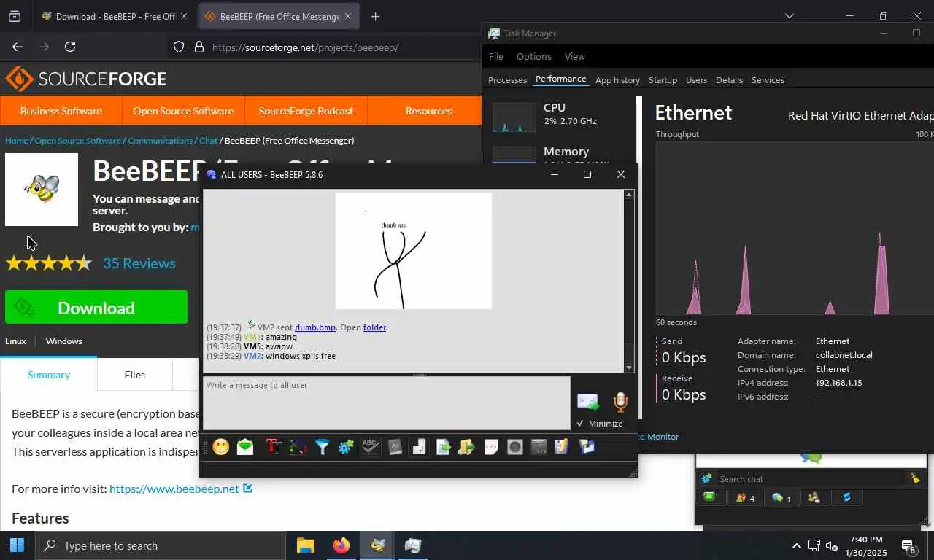The height and width of the screenshot is (560, 934).
Task: Click the Communications breadcrumb link
Action: point(160,140)
